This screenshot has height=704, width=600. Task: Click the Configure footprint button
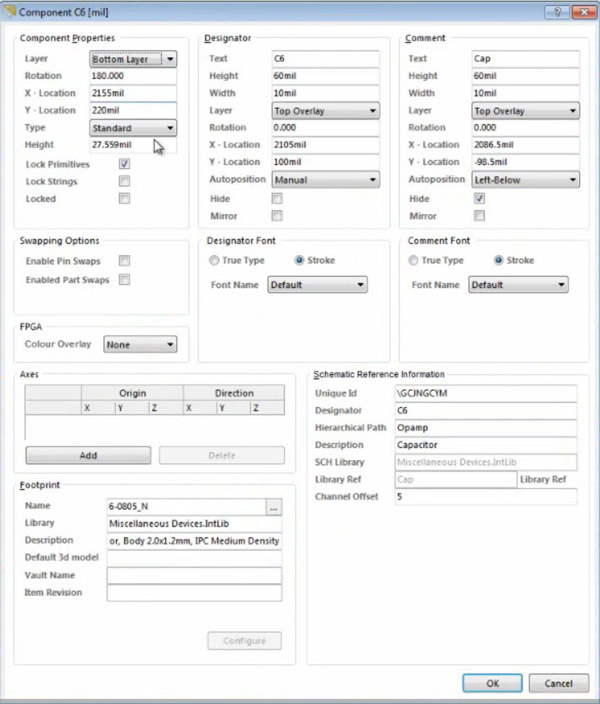coord(244,641)
